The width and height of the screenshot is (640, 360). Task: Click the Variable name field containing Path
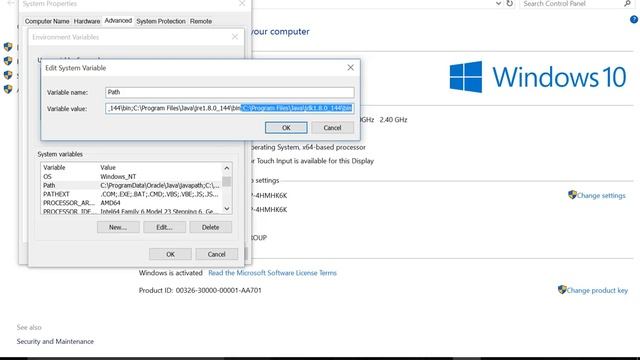[230, 92]
